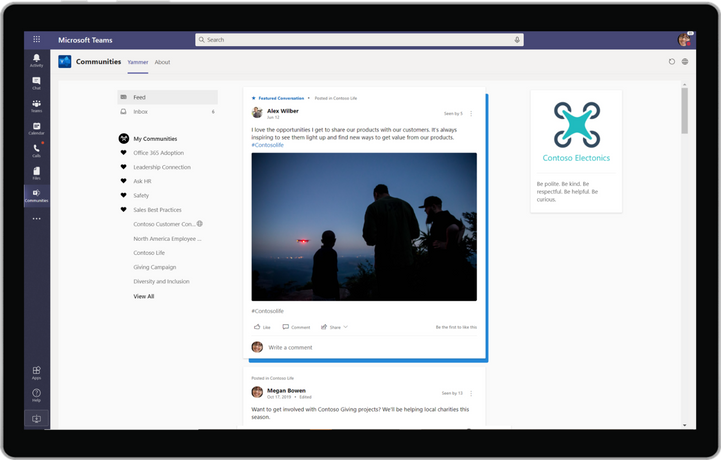
Task: Comment on Alex Wilber's post
Action: (x=296, y=327)
